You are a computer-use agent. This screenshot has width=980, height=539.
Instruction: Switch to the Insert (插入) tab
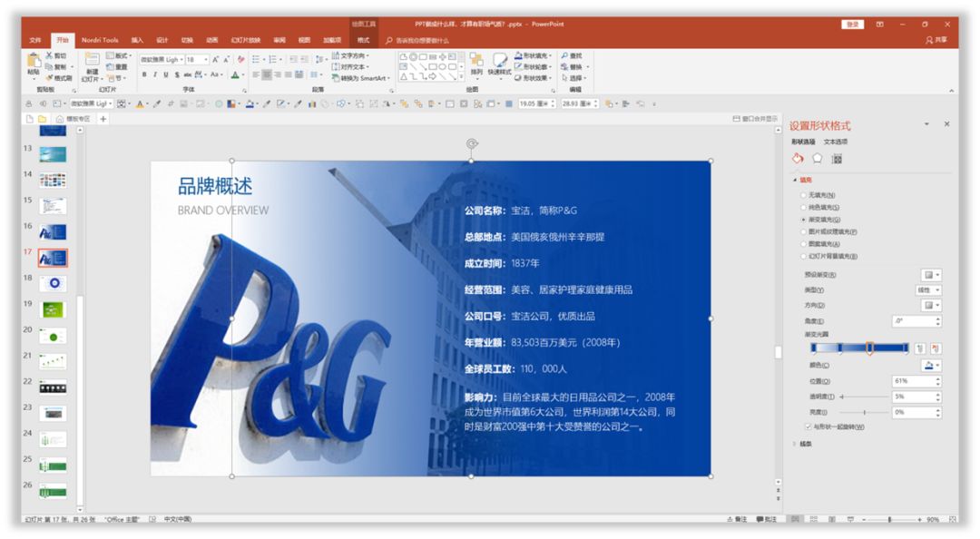(x=138, y=40)
